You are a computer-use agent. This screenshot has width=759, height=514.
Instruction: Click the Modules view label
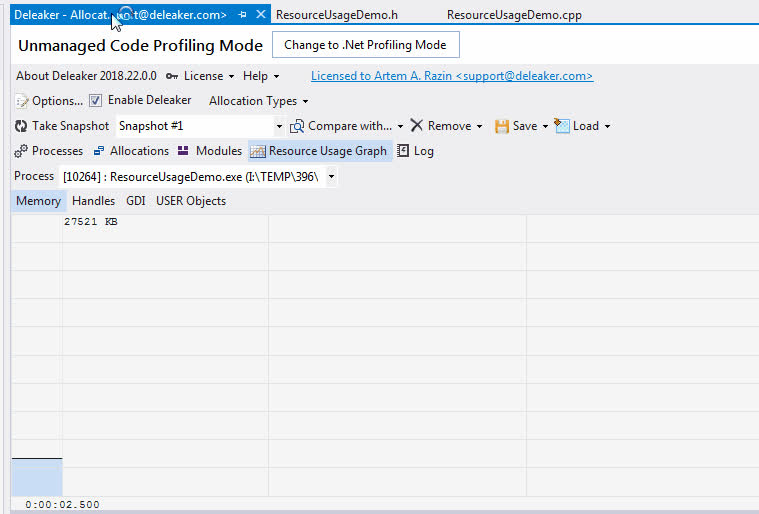pyautogui.click(x=218, y=151)
